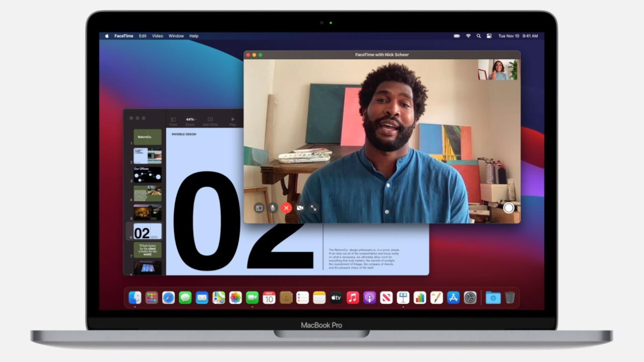The image size is (644, 362).
Task: Check the battery status icon
Action: (x=457, y=36)
